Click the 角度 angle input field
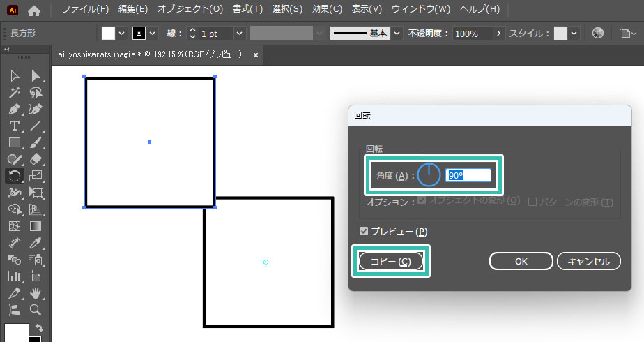 click(x=468, y=176)
